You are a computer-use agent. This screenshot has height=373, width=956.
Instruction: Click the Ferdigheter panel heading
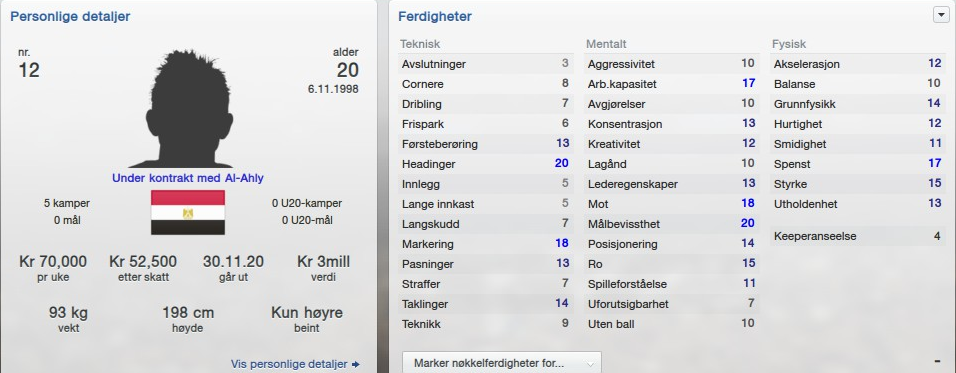pos(435,16)
